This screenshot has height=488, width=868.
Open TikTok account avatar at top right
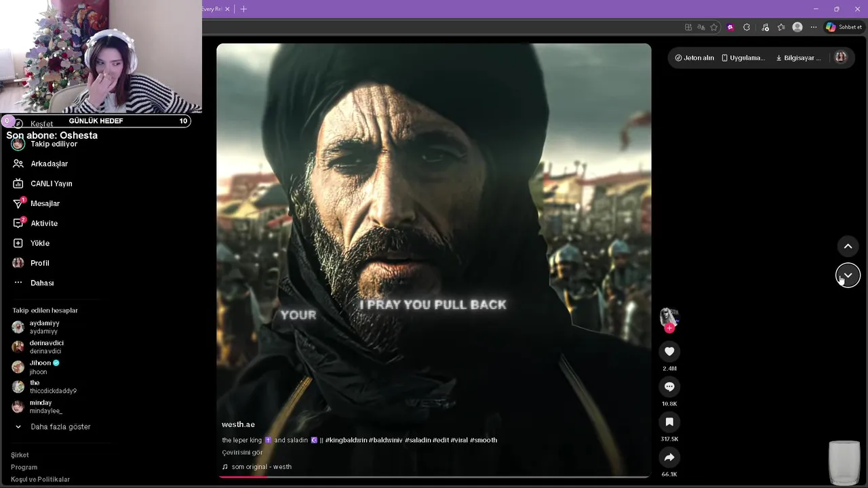841,58
